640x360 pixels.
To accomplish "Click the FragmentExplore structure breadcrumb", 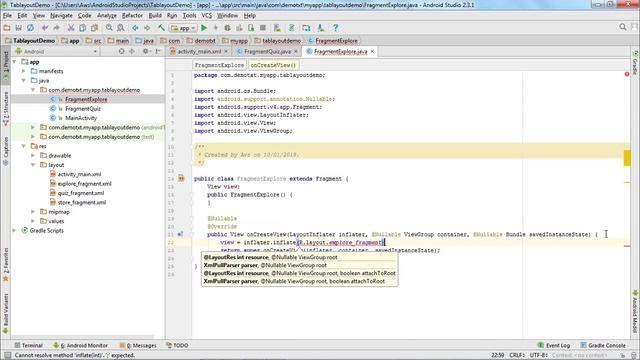I will 219,65.
